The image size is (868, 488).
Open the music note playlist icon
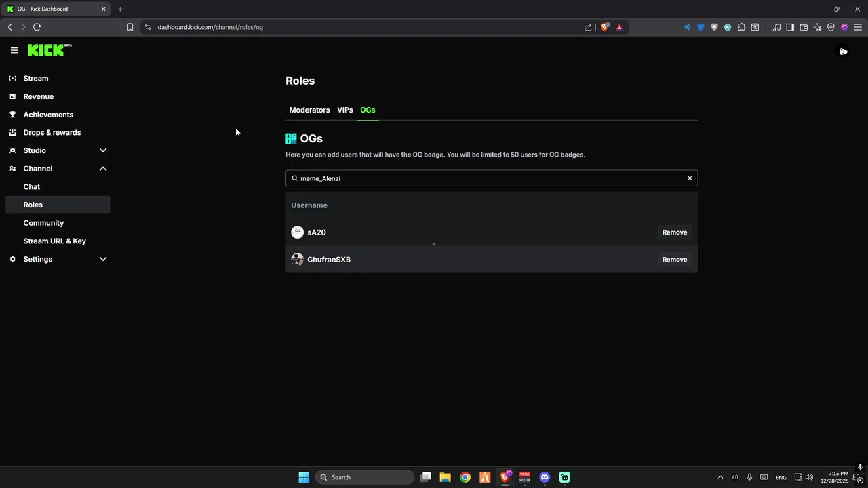tap(776, 27)
